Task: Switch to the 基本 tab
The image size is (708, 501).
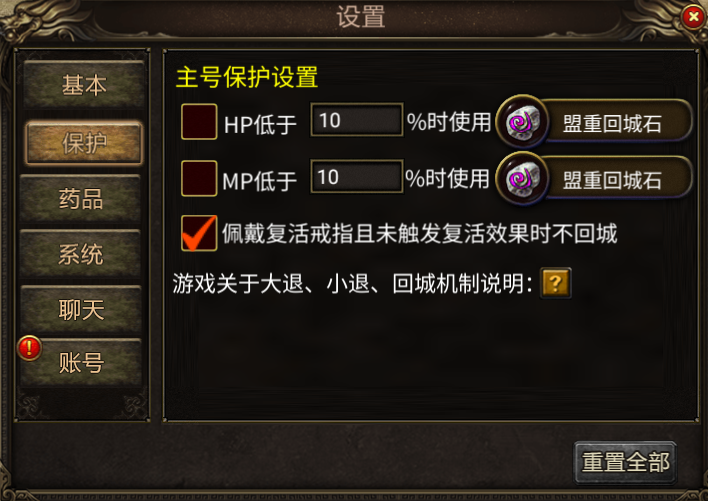Action: [x=84, y=84]
